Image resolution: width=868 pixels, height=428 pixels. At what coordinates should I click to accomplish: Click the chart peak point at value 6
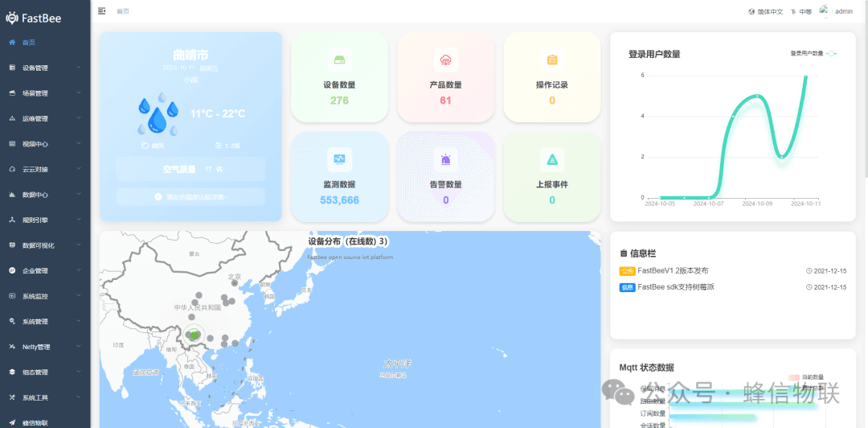tap(805, 76)
